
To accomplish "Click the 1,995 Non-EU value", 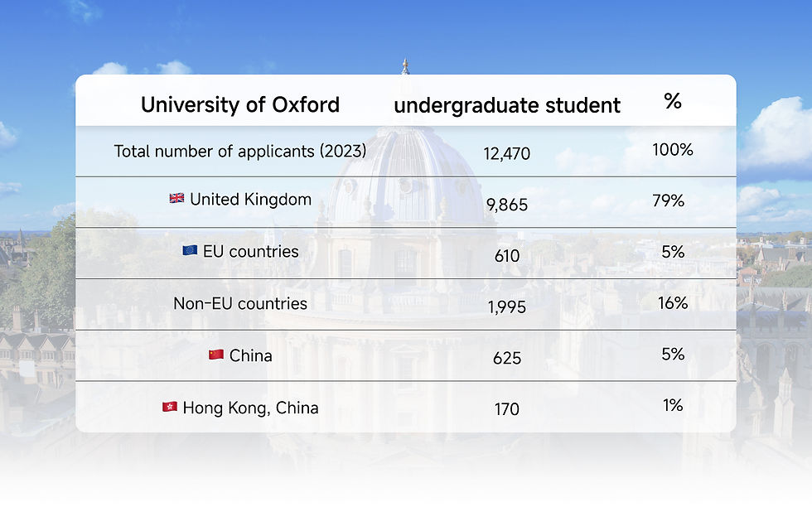I will click(x=507, y=307).
